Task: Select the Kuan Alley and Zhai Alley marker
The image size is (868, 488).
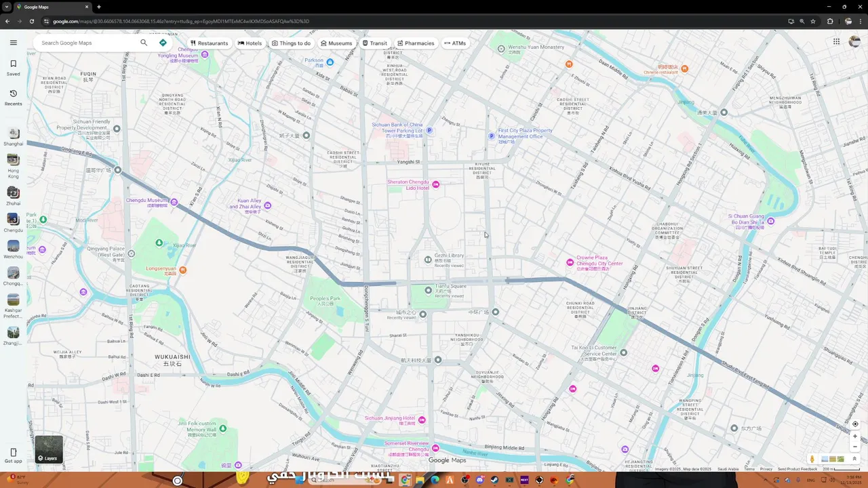Action: pos(268,205)
